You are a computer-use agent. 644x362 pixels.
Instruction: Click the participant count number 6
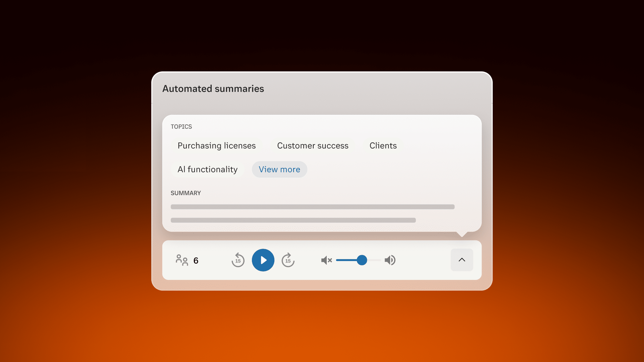point(196,260)
